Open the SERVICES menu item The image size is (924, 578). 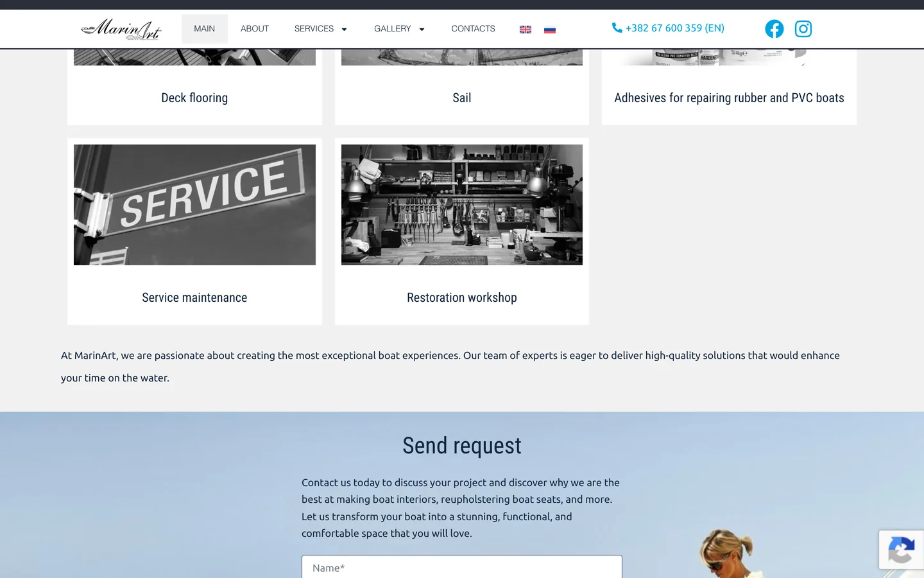coord(314,29)
